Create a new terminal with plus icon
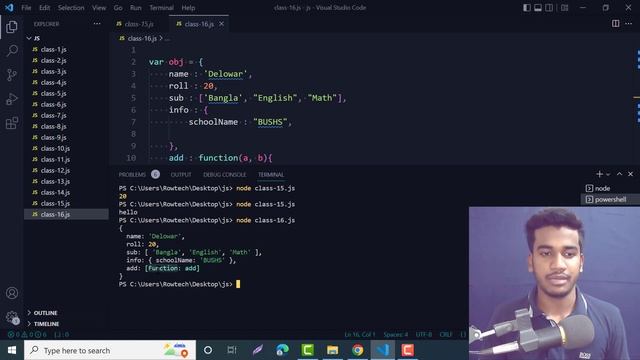 click(599, 174)
